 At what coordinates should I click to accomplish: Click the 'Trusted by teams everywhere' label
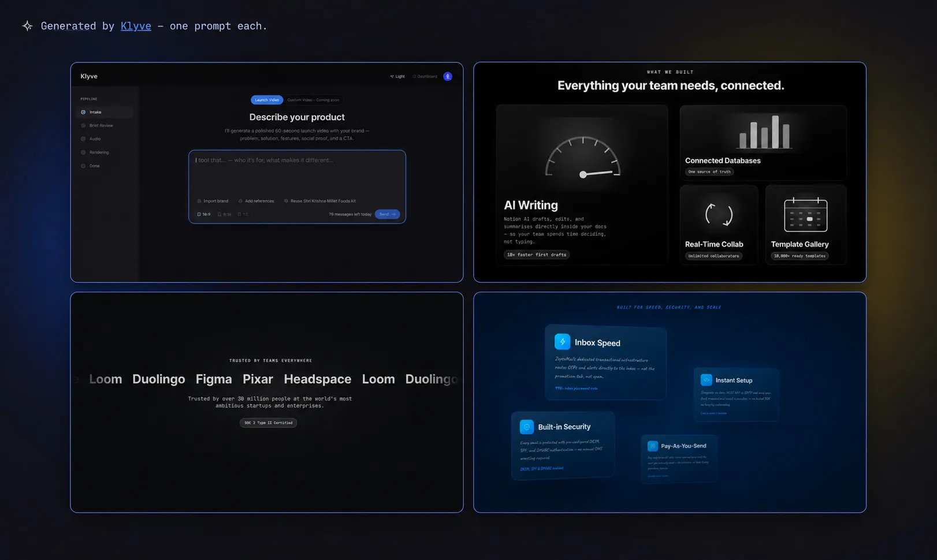pyautogui.click(x=270, y=360)
